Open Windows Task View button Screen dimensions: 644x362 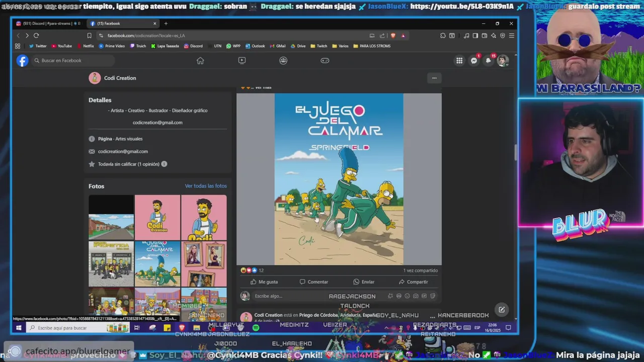tap(136, 328)
